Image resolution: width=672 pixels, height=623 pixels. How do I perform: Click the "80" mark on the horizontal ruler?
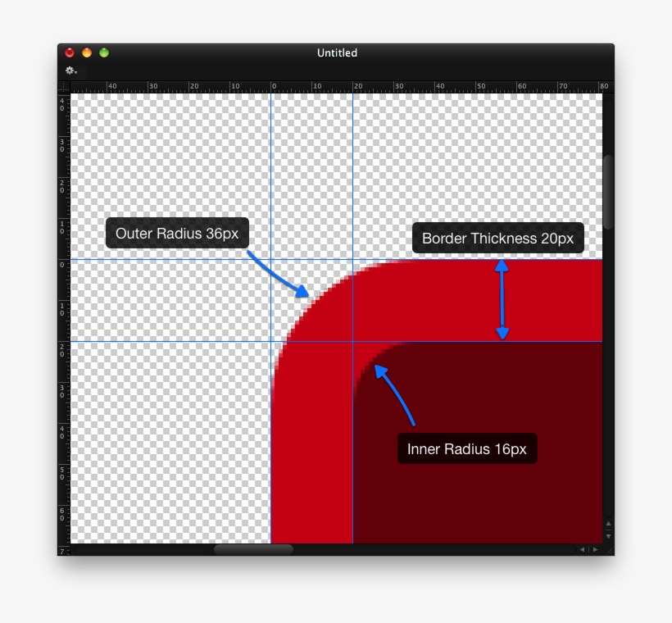[604, 86]
